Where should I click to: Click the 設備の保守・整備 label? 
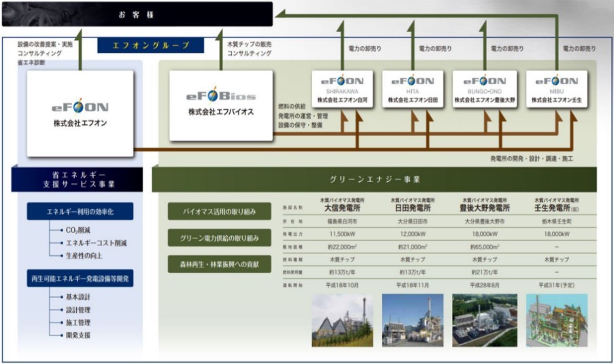[301, 125]
